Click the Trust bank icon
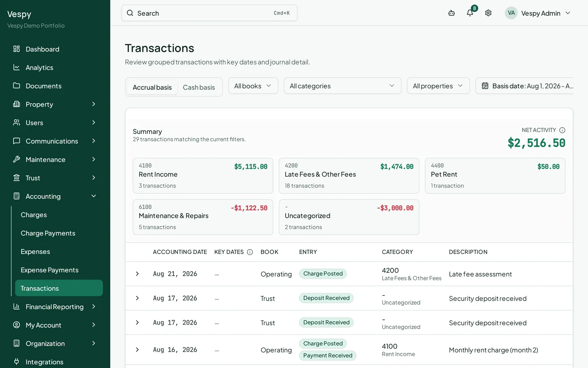The width and height of the screenshot is (588, 368). (x=17, y=178)
